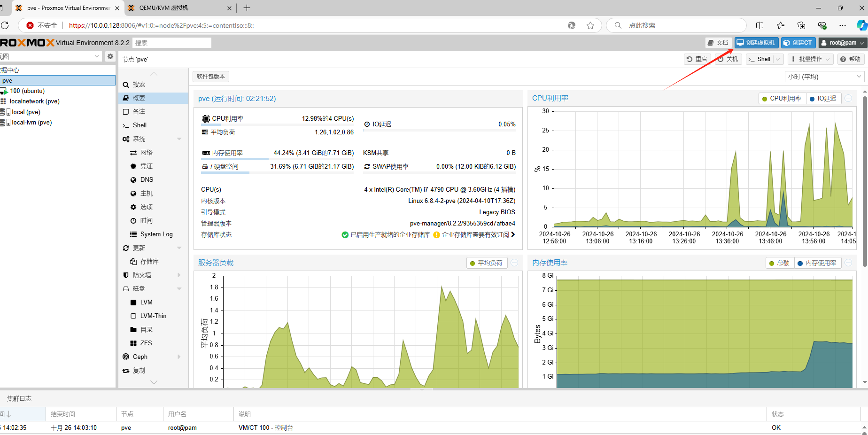The height and width of the screenshot is (435, 868).
Task: Open the browser favorites list icon
Action: [781, 25]
